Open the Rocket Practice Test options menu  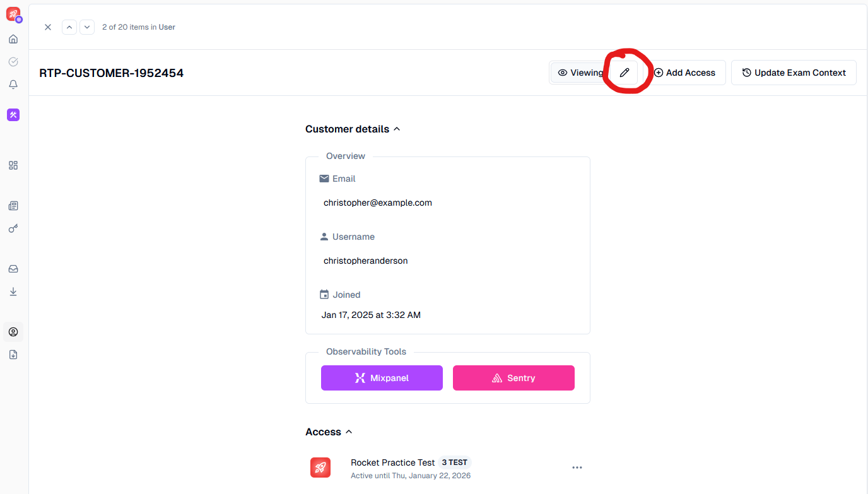click(577, 468)
